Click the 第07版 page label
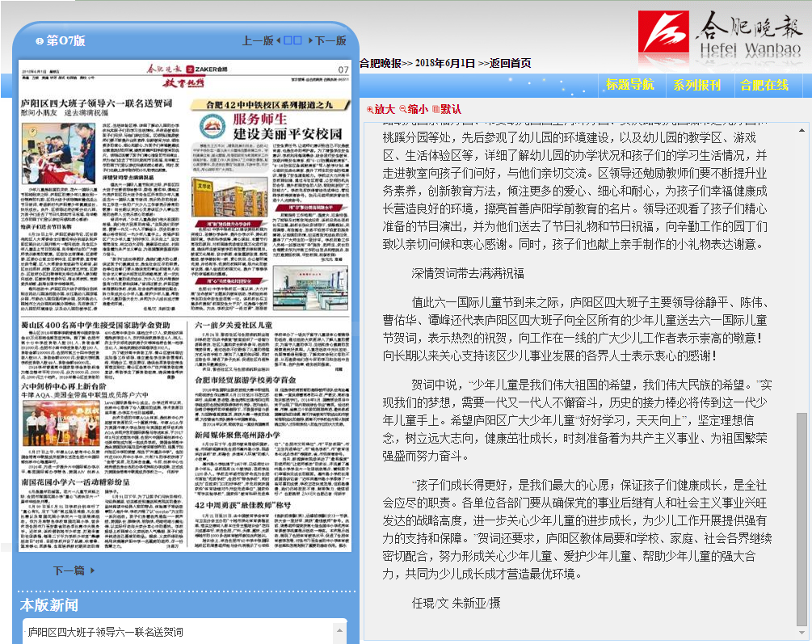 pyautogui.click(x=65, y=40)
